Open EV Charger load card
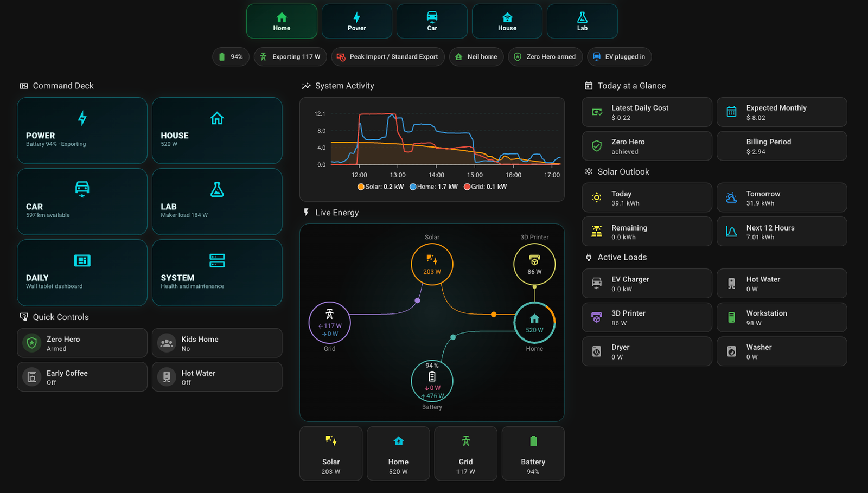The width and height of the screenshot is (868, 493). 647,283
